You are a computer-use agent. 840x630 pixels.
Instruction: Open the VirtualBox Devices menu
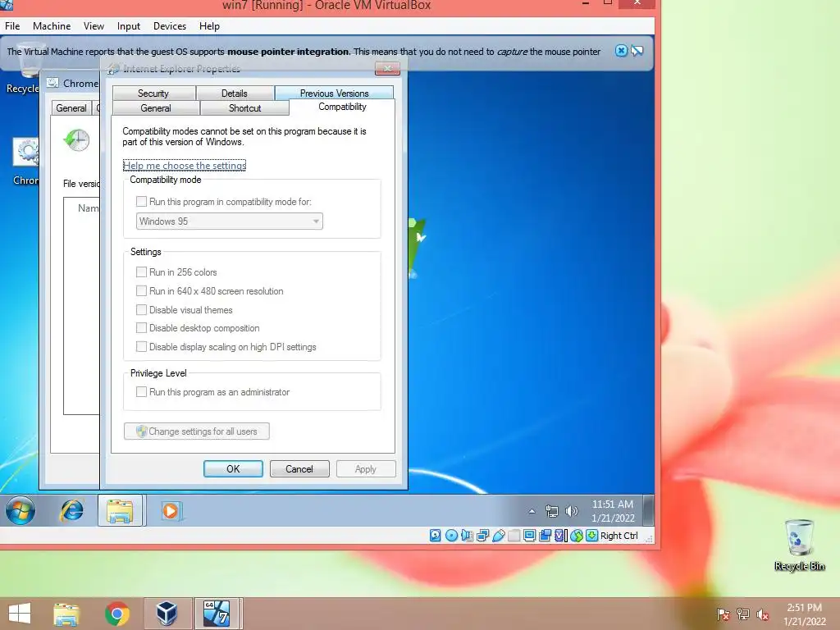170,25
